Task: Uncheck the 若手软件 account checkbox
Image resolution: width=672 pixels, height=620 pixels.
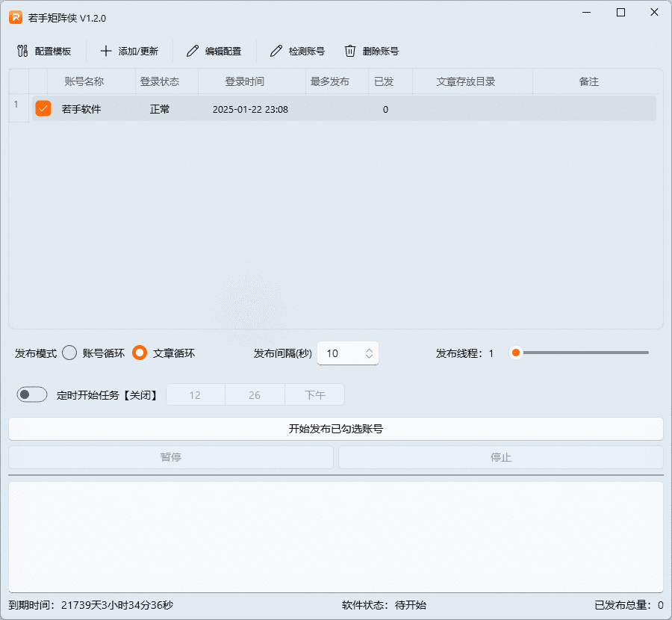Action: click(x=43, y=108)
